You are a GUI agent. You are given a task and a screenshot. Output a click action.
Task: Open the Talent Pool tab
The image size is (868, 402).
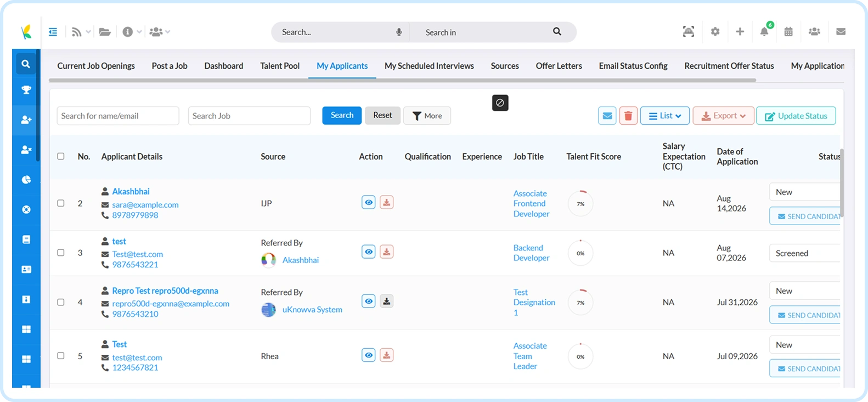pyautogui.click(x=280, y=66)
